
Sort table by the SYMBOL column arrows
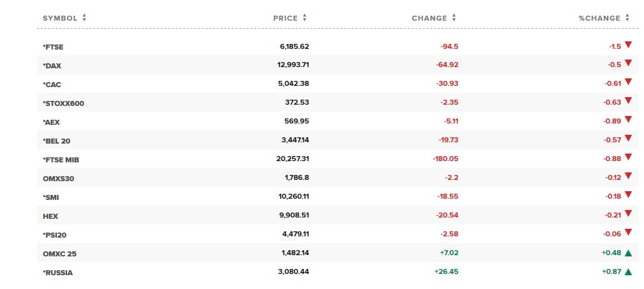(84, 18)
